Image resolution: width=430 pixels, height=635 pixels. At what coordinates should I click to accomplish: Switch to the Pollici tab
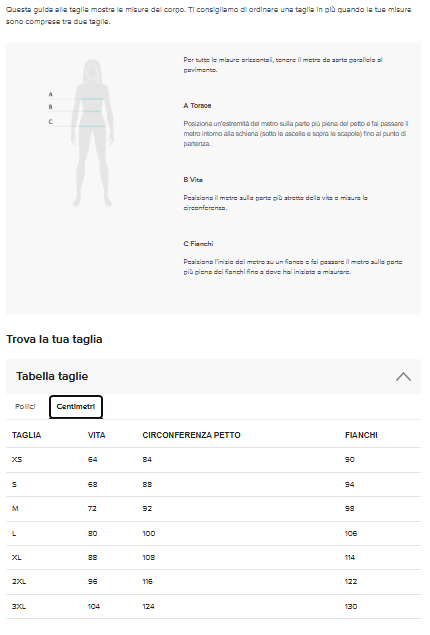point(25,406)
